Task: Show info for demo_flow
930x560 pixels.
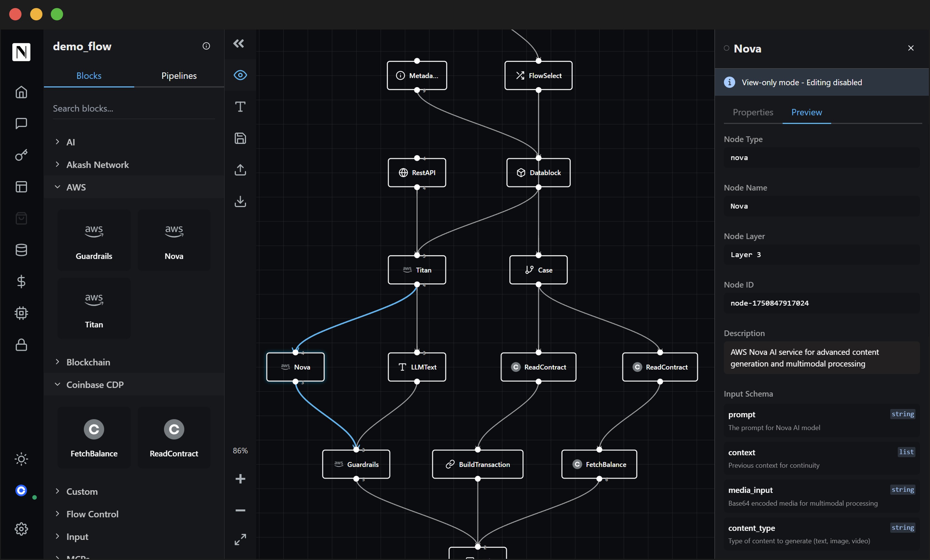Action: tap(206, 46)
